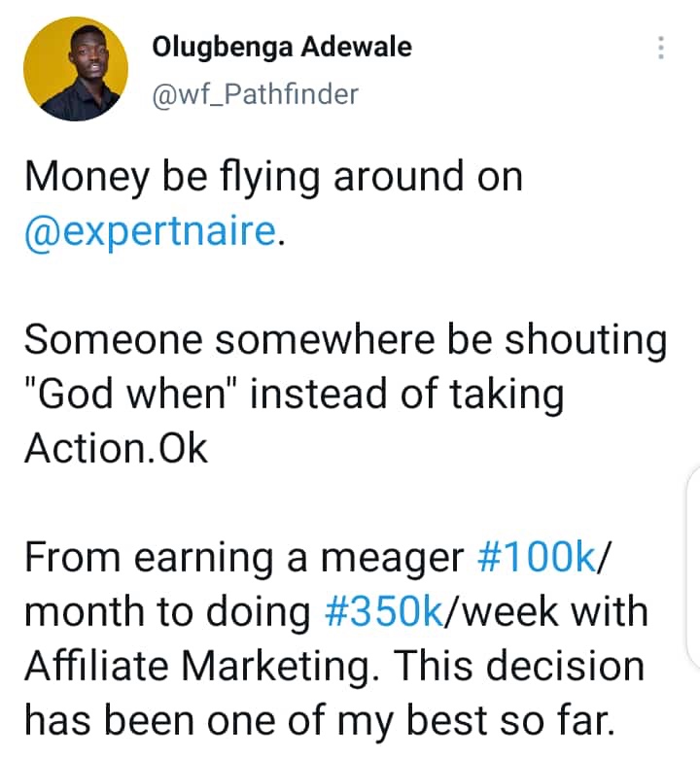700x760 pixels.
Task: Click the word "shouting" in the tweet
Action: click(x=590, y=341)
